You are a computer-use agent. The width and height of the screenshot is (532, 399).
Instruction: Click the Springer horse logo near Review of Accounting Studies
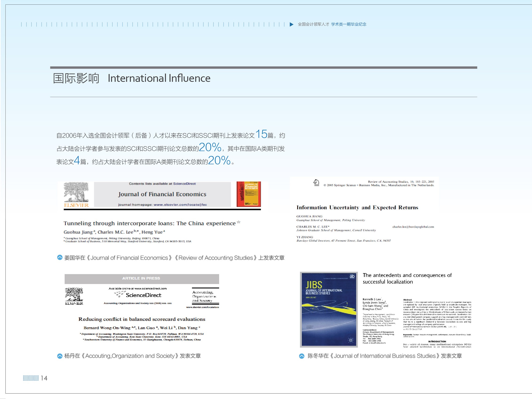tap(316, 183)
